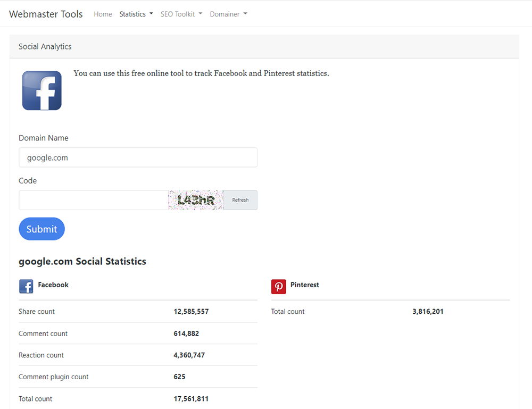Expand the Domainer menu
The image size is (532, 409).
[x=228, y=14]
